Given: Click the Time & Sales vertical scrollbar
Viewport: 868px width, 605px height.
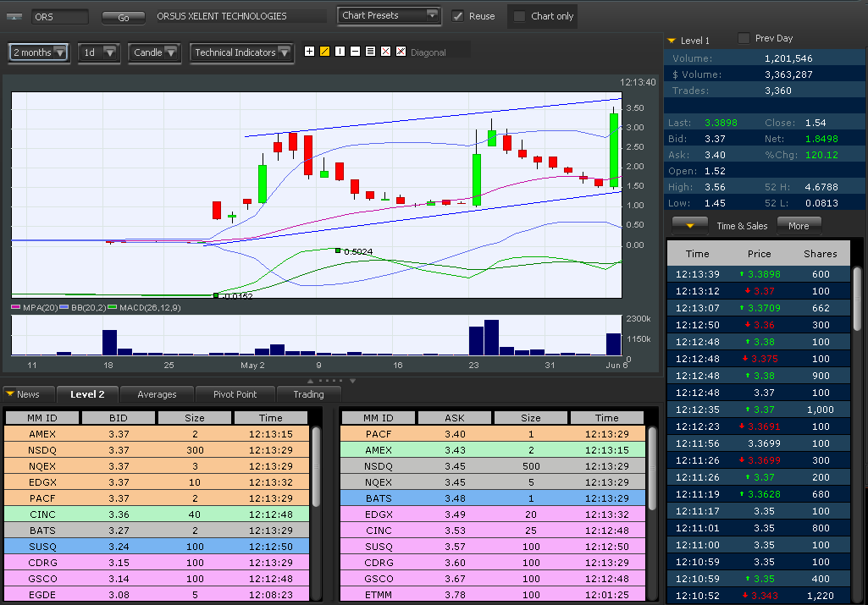Looking at the screenshot, I should point(857,299).
